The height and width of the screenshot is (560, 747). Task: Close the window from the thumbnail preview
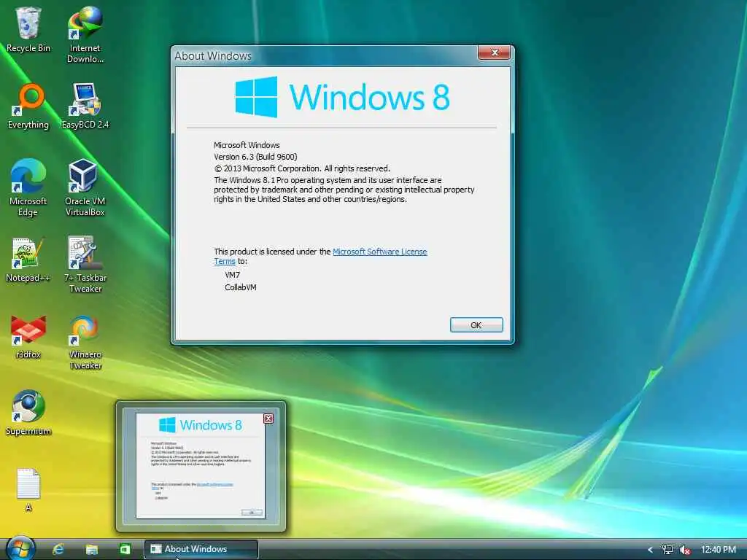pos(268,419)
